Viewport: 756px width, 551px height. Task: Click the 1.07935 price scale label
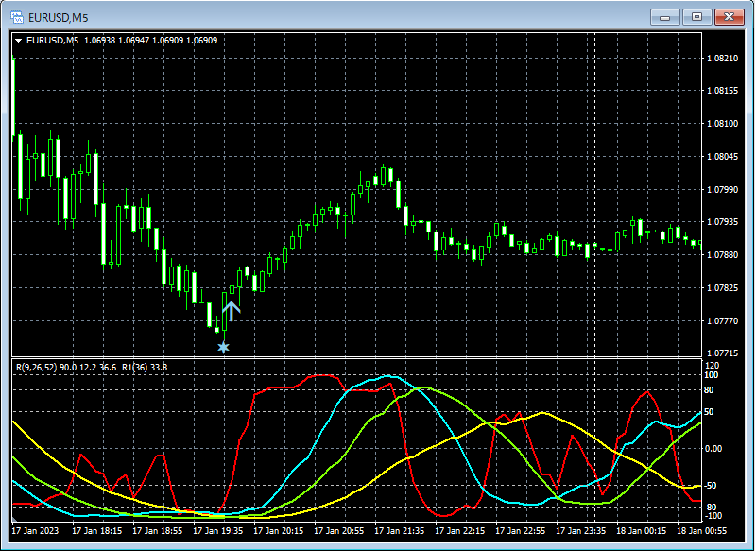(722, 222)
